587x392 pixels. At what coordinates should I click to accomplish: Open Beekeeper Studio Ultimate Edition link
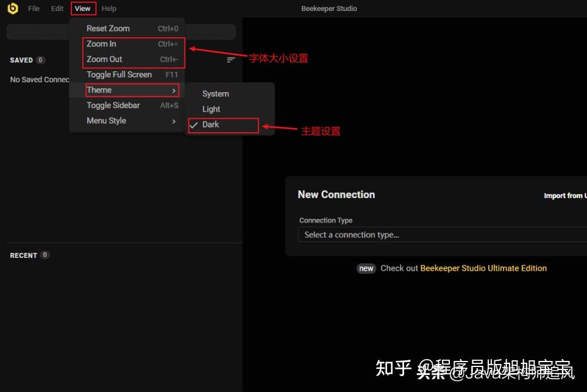click(x=483, y=268)
